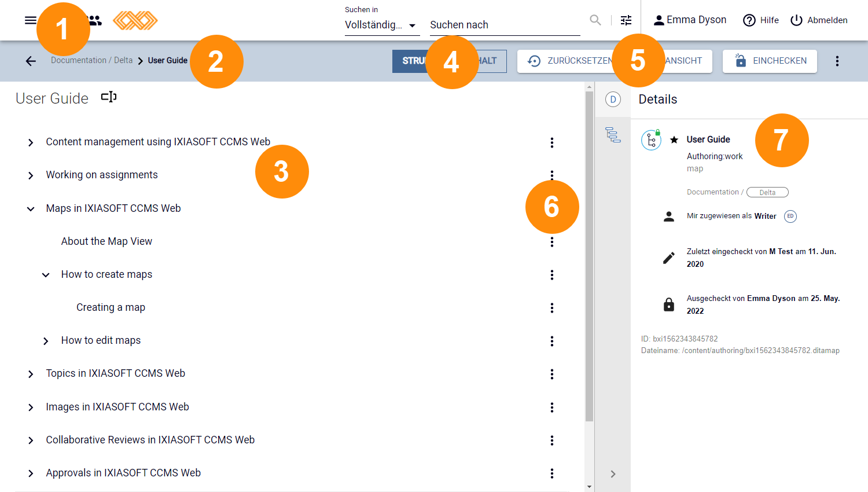Image resolution: width=868 pixels, height=492 pixels.
Task: Open Emma Dyson user profile
Action: [x=690, y=20]
